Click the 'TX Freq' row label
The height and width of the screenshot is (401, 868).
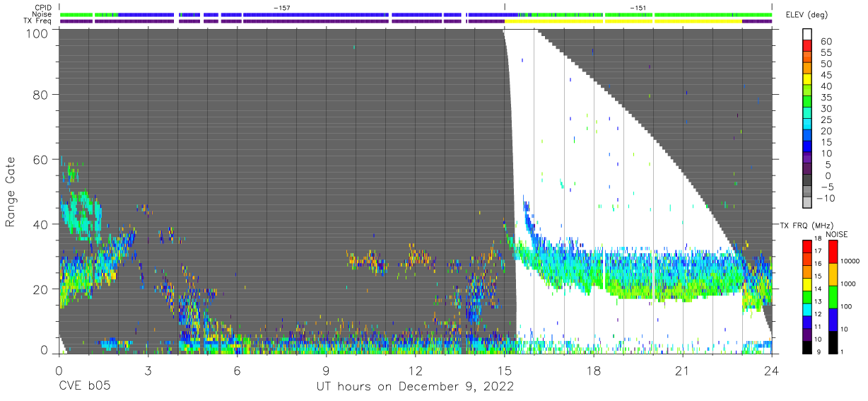[x=38, y=21]
